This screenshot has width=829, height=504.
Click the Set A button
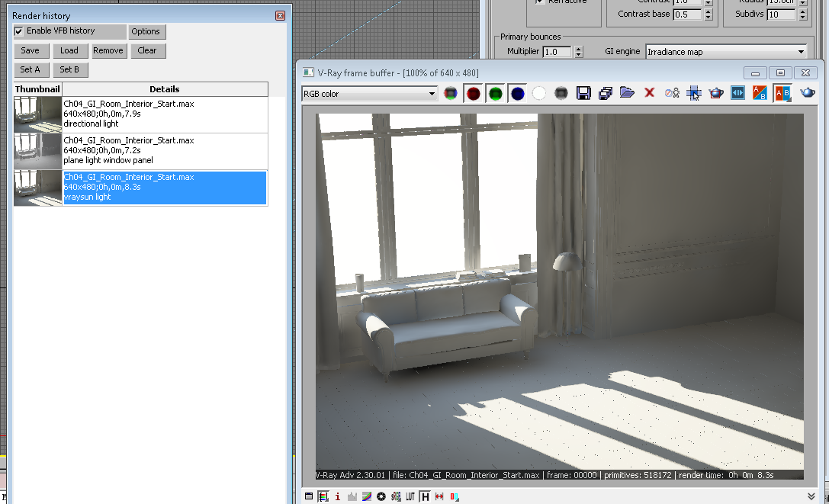[31, 69]
